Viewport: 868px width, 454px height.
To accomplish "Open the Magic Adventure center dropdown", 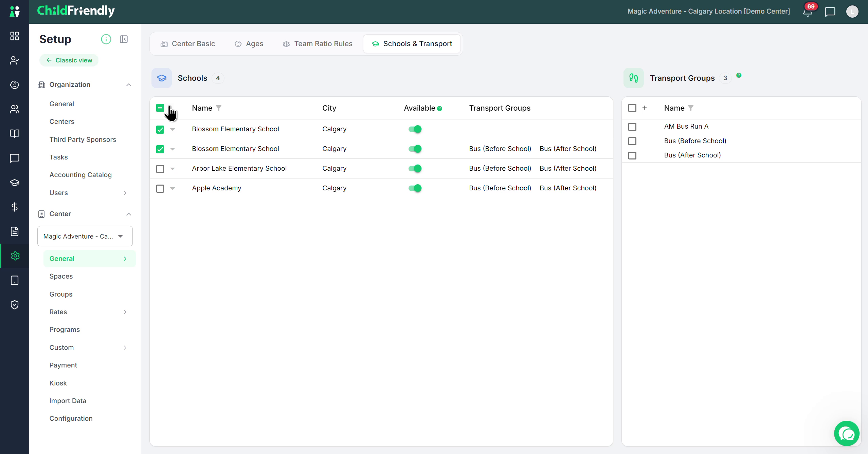I will tap(85, 236).
